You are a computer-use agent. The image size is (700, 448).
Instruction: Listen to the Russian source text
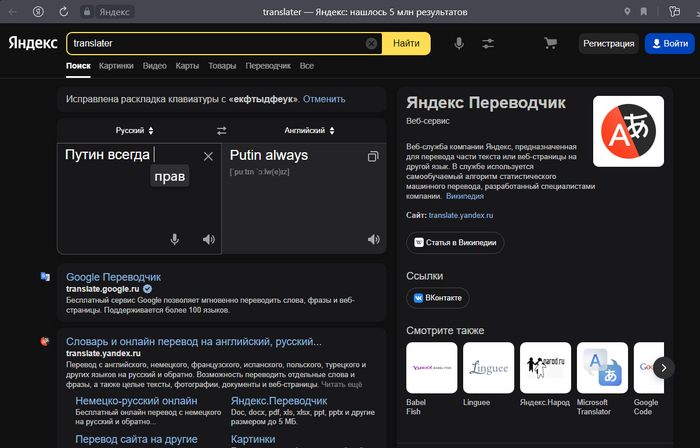click(208, 239)
